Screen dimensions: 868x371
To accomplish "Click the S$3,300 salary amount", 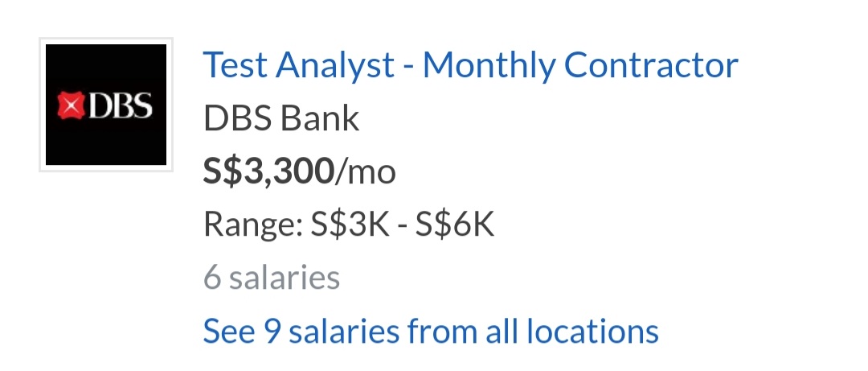I will pos(268,171).
